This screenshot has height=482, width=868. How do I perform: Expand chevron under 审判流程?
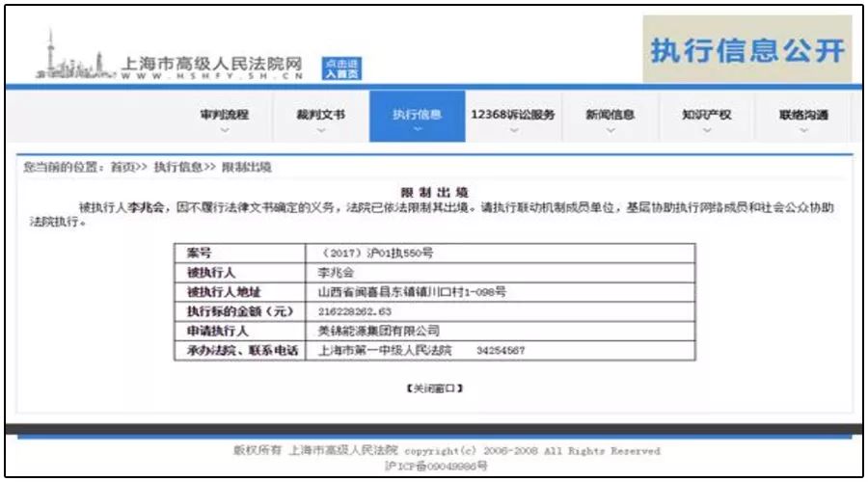point(224,130)
